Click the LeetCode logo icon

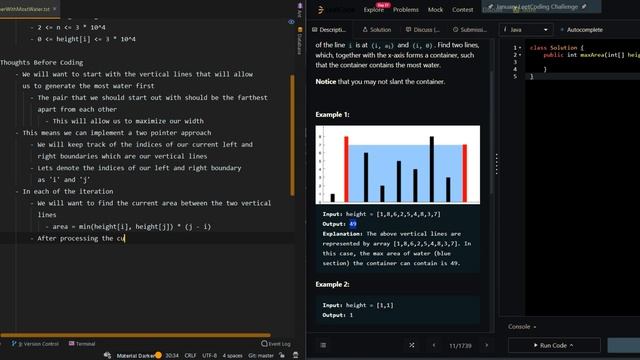(x=321, y=9)
